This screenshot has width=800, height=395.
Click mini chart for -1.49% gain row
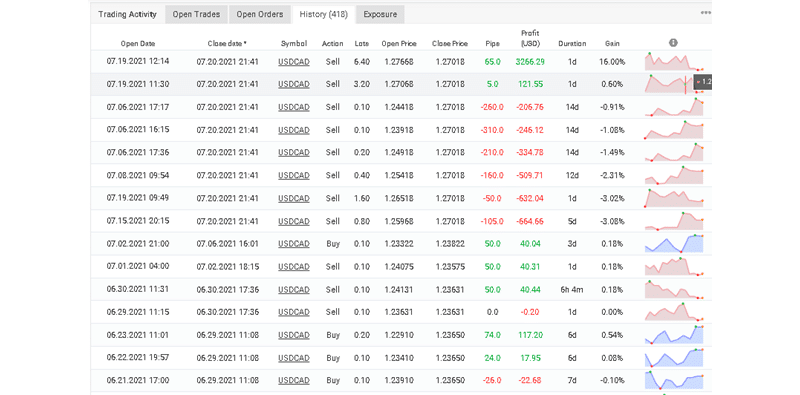(x=674, y=153)
